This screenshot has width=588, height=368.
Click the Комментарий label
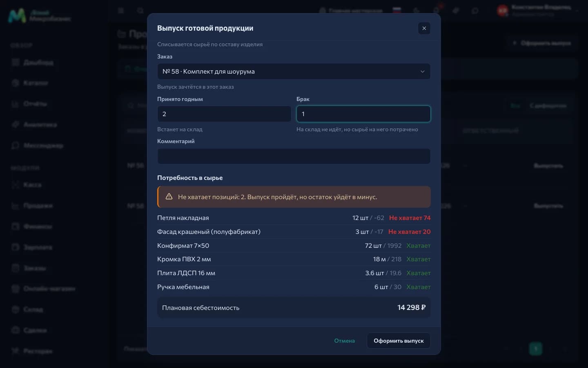[x=176, y=141]
